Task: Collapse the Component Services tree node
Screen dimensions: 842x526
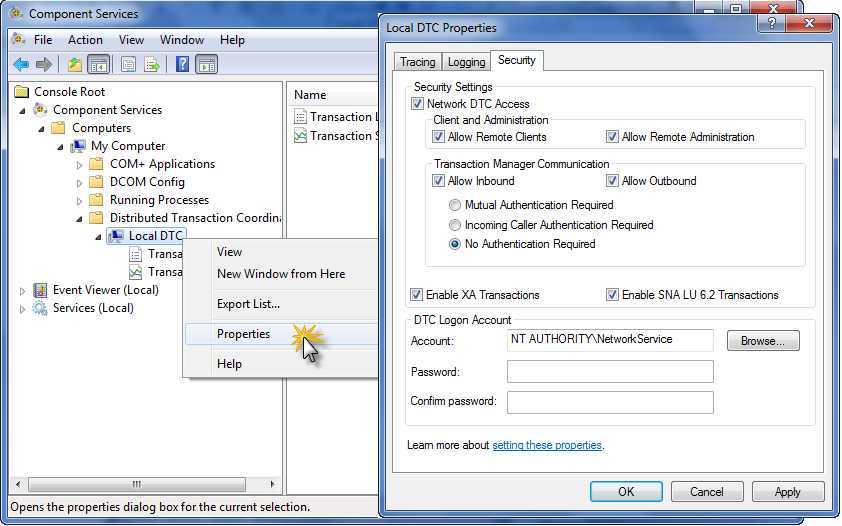Action: click(23, 111)
